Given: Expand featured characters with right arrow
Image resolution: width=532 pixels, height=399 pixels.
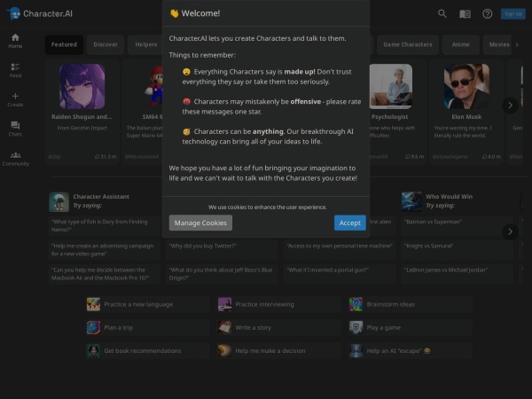Looking at the screenshot, I should click(x=510, y=105).
